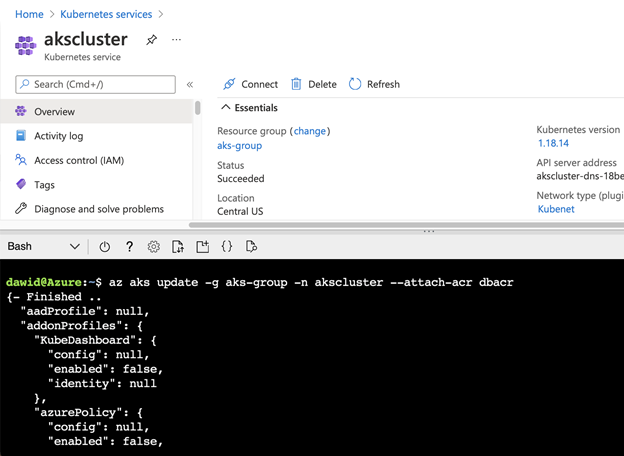Click the sidebar vertical scrollbar thumb
624x456 pixels.
point(197,108)
